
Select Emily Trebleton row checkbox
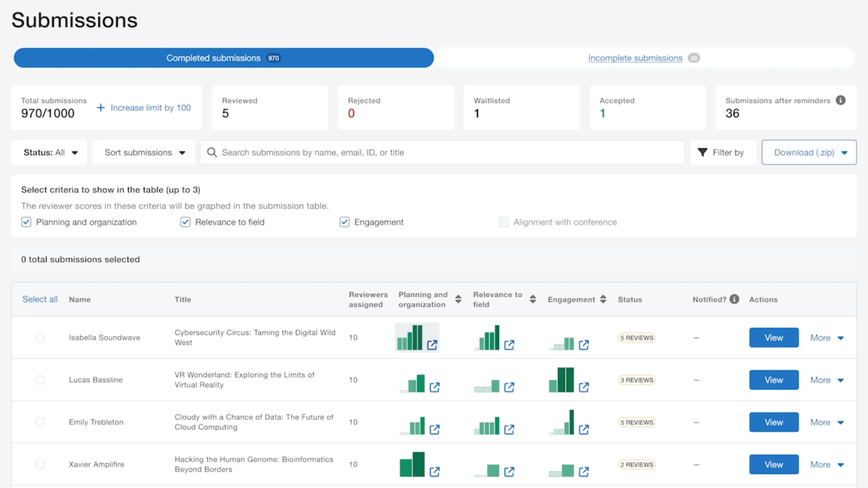point(40,422)
